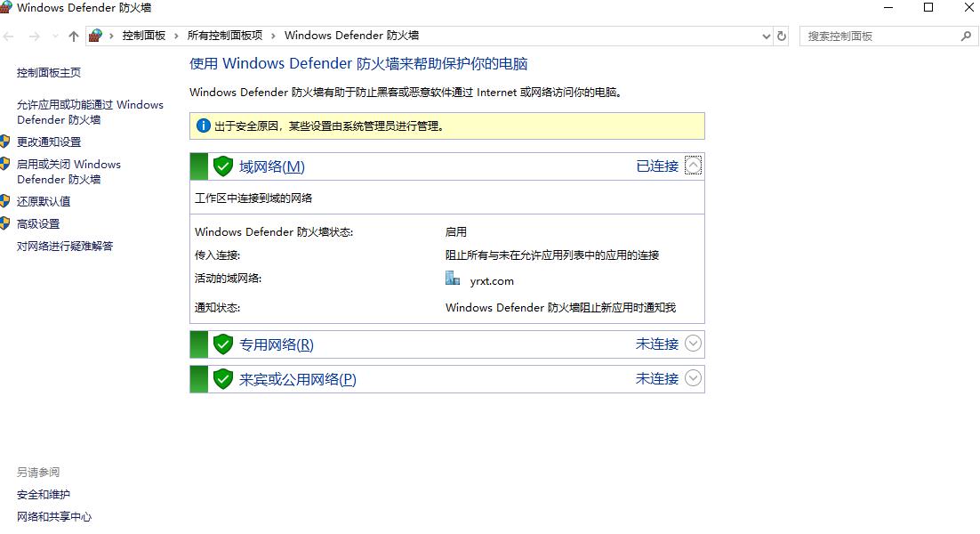Click 通知状态 value text
The width and height of the screenshot is (980, 534).
point(560,308)
